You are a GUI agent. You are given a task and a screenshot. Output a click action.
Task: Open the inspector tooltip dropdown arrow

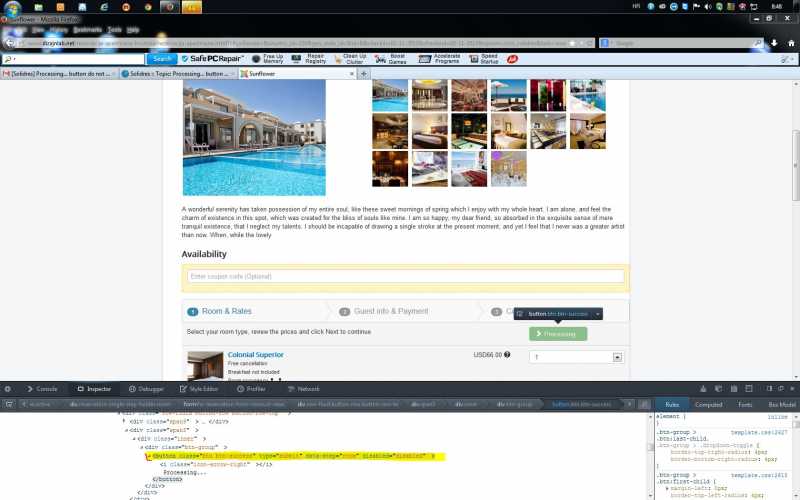597,314
